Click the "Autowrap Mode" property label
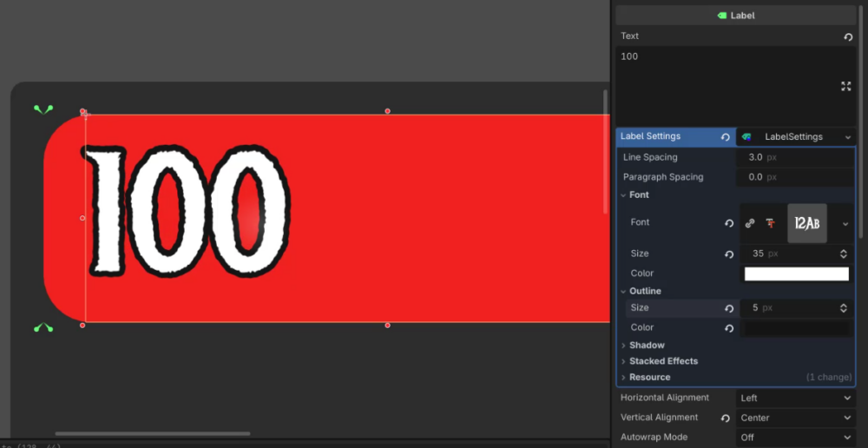Viewport: 868px width, 448px height. point(654,437)
